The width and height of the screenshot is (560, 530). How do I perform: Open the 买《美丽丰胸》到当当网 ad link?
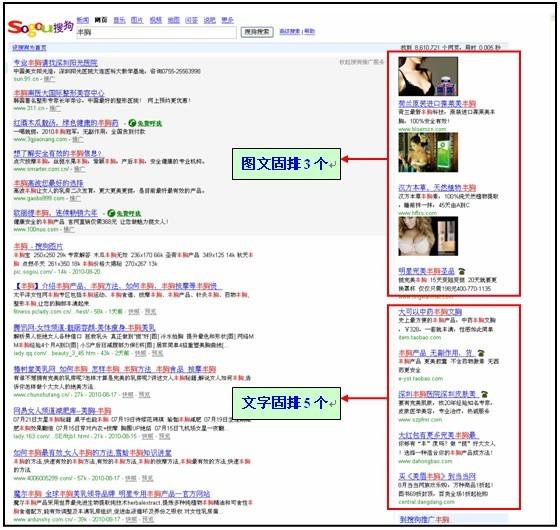coord(437,476)
